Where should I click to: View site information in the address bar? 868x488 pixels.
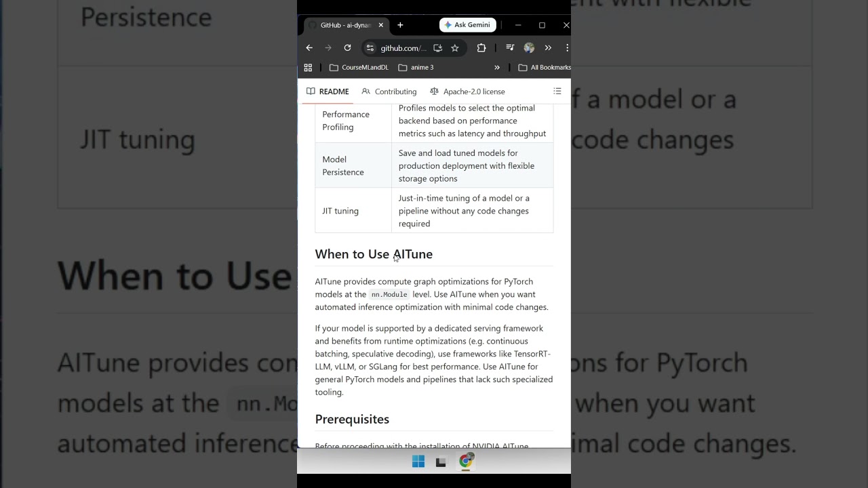[370, 48]
